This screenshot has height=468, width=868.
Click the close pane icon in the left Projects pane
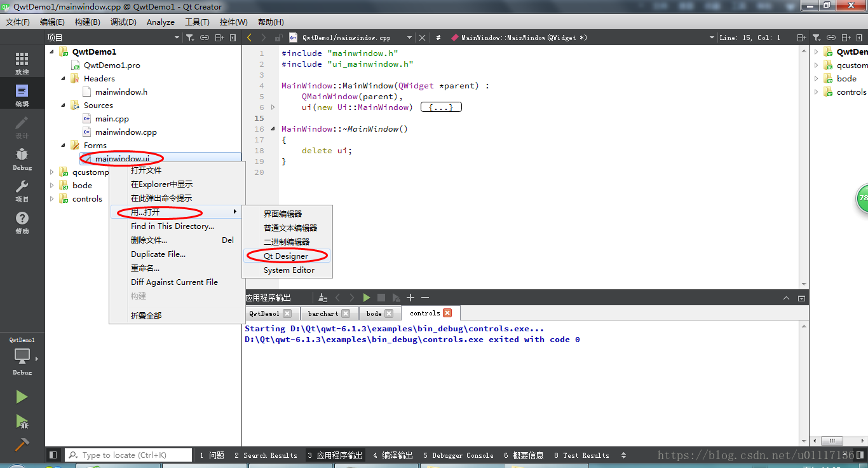click(x=233, y=38)
